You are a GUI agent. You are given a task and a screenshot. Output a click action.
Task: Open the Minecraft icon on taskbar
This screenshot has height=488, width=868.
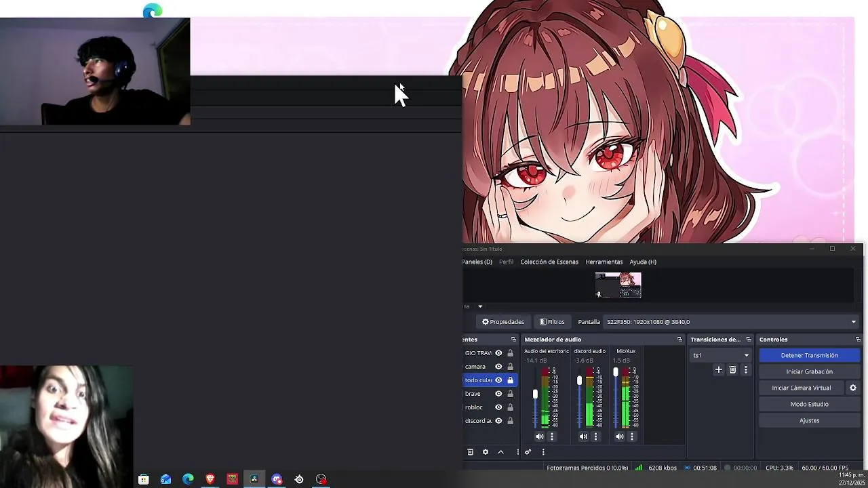[233, 479]
